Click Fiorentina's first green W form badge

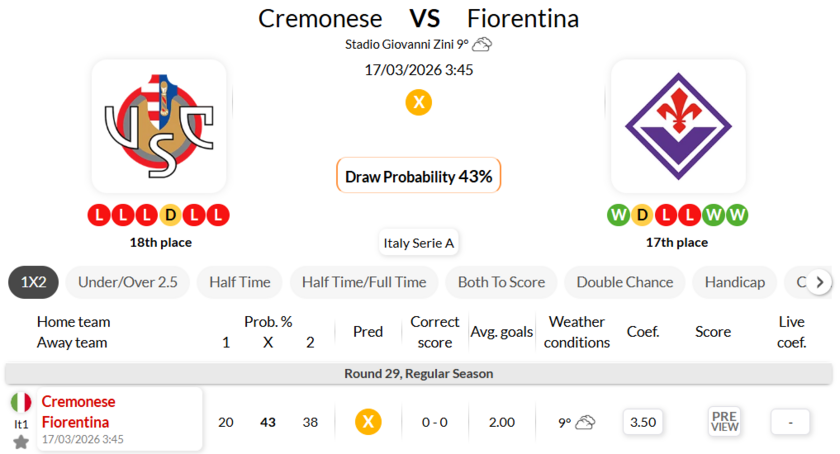(x=618, y=215)
